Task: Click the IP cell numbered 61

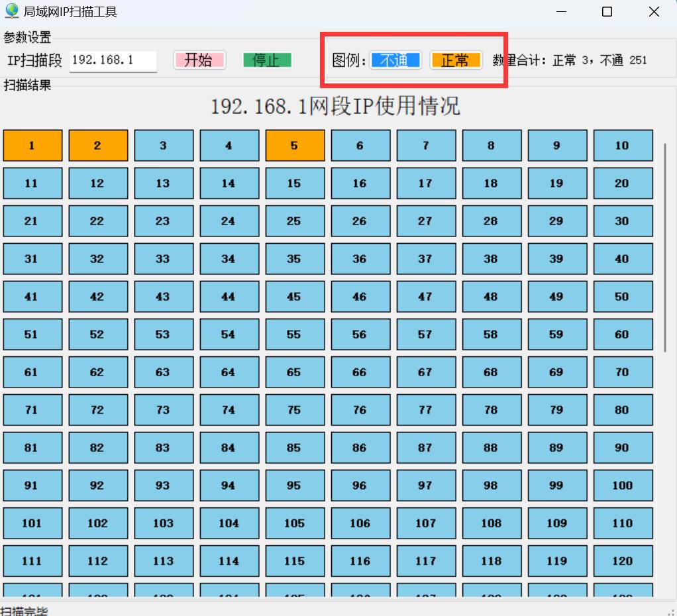Action: pos(32,372)
